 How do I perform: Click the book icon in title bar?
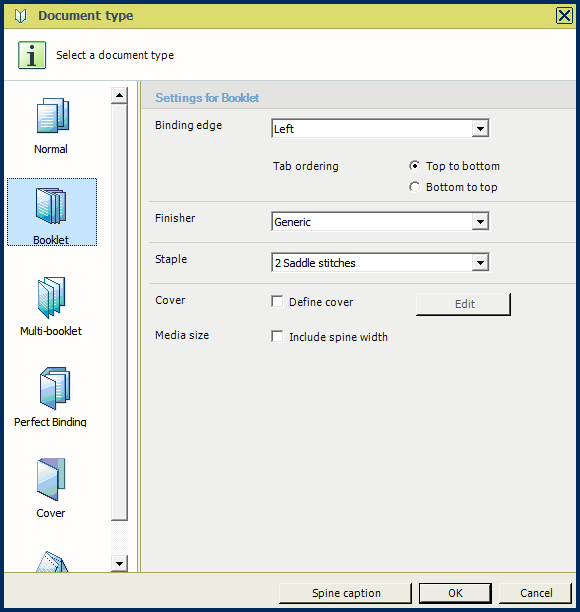[x=20, y=16]
